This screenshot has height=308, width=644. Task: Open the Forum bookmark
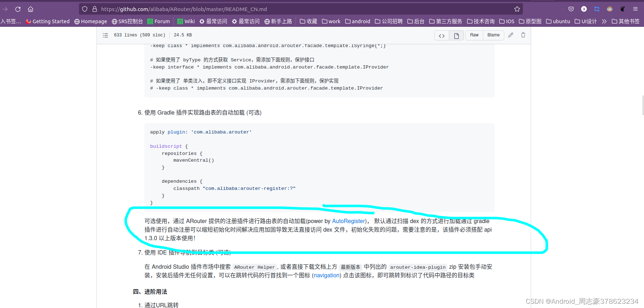pos(159,21)
